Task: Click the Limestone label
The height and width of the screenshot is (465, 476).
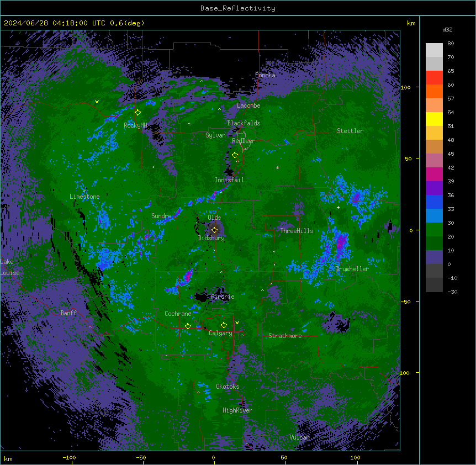Action: [84, 197]
